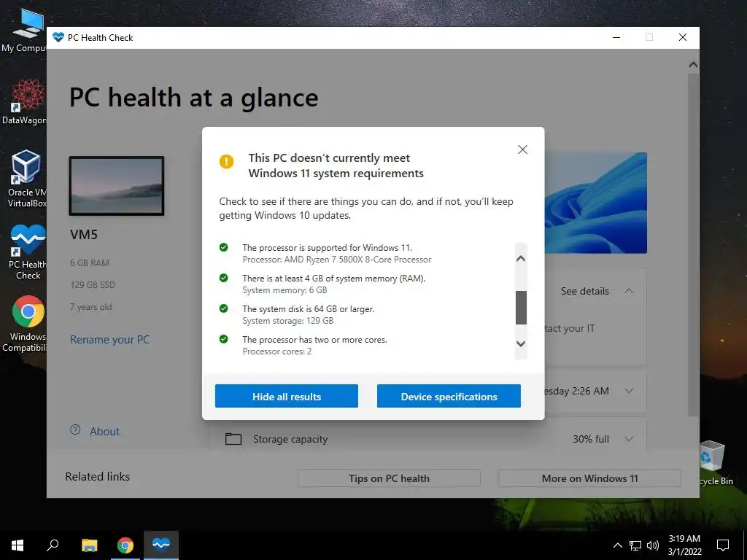Show hidden system tray icons
The height and width of the screenshot is (560, 747).
coord(617,545)
